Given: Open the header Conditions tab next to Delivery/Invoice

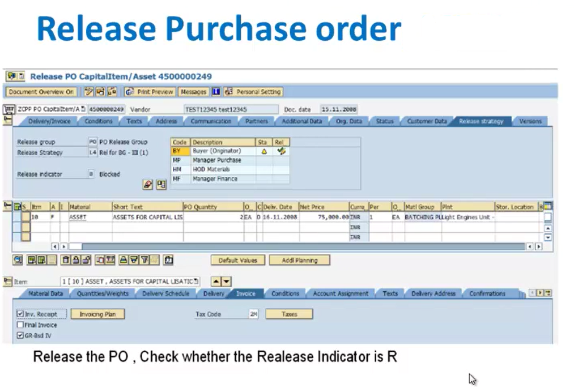Looking at the screenshot, I should (x=99, y=121).
